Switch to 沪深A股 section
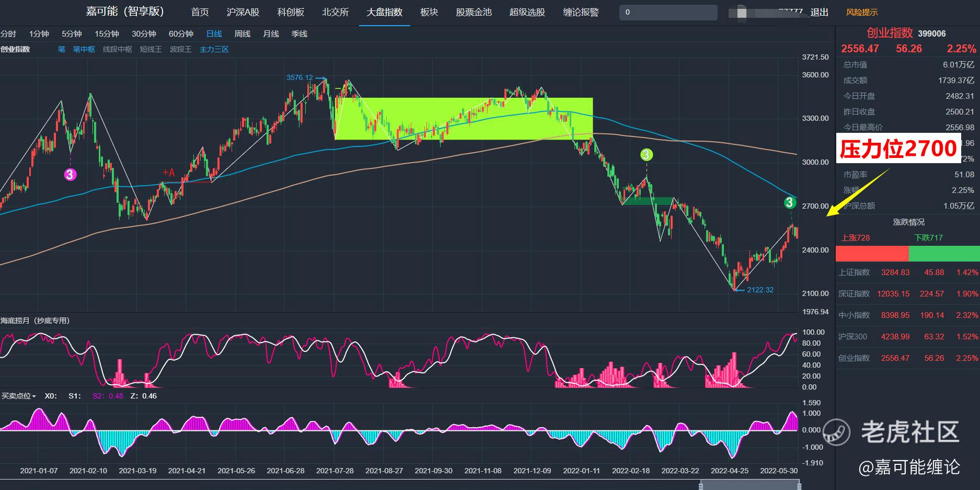 (x=243, y=12)
